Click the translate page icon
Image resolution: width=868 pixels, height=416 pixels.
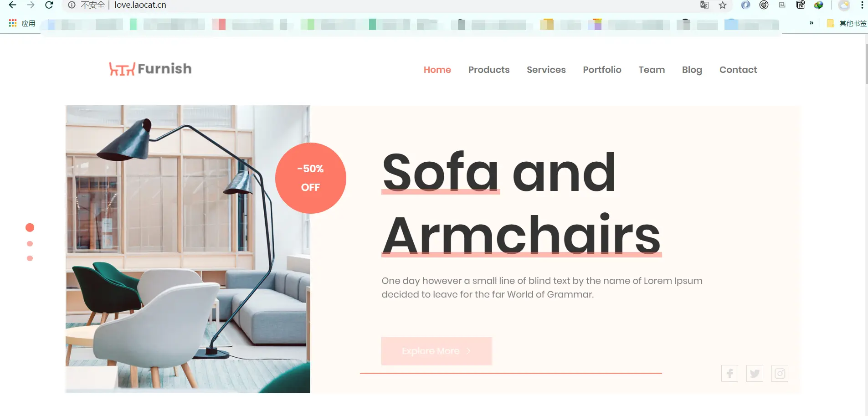[x=704, y=5]
